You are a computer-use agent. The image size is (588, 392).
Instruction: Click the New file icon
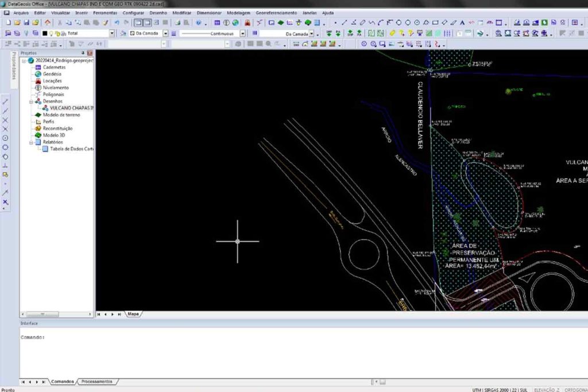8,23
